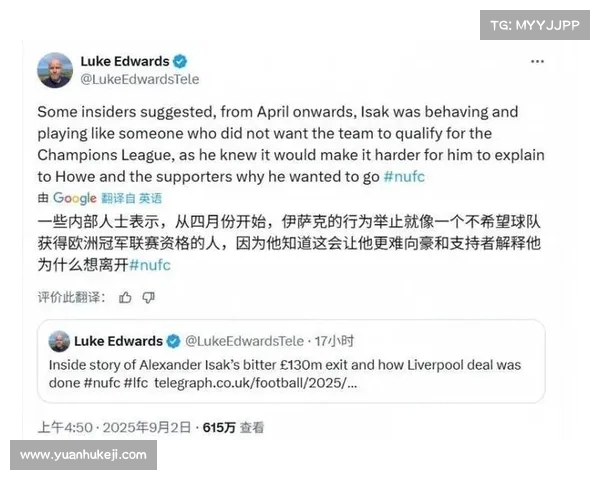Open the telegraph.co.uk/football link

(x=256, y=383)
